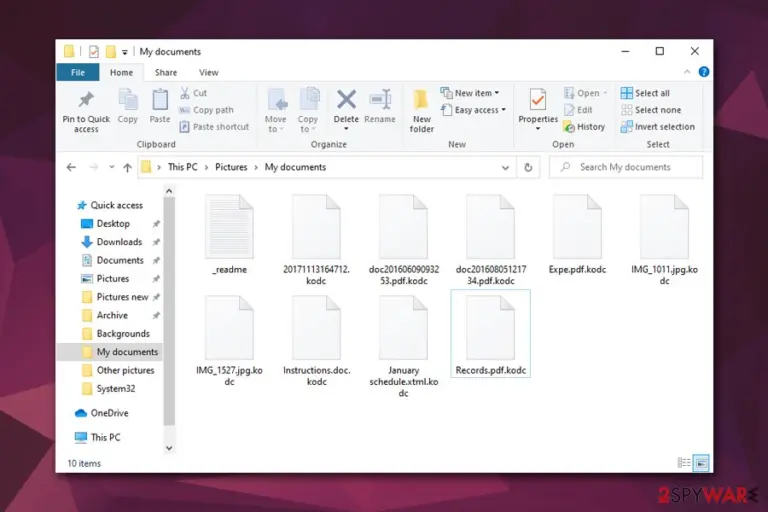This screenshot has width=768, height=512.
Task: Click the refresh button beside address bar
Action: click(528, 167)
